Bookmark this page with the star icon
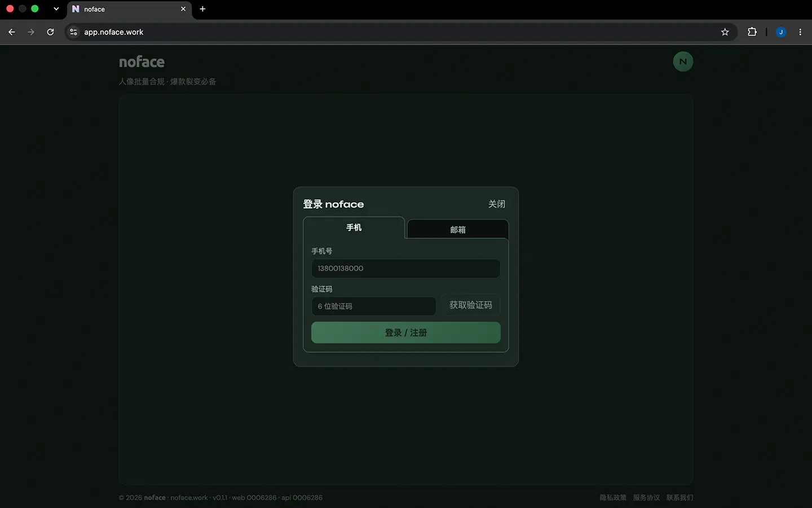Viewport: 812px width, 508px height. tap(725, 32)
